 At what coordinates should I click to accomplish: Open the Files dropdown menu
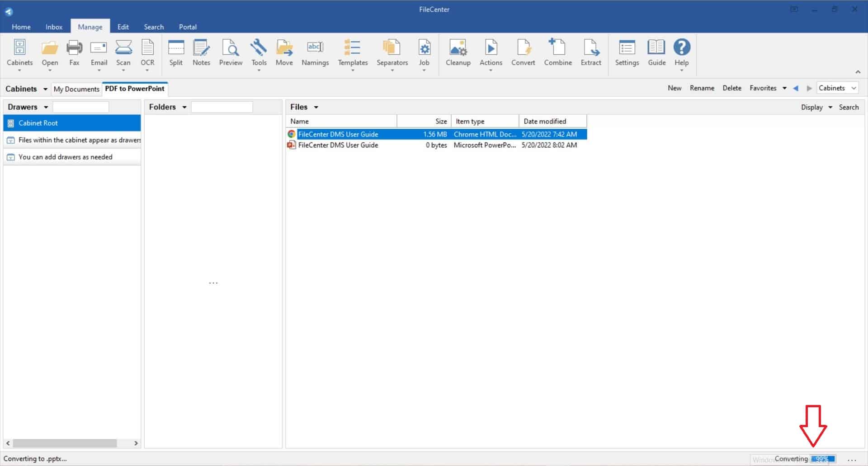(x=316, y=107)
